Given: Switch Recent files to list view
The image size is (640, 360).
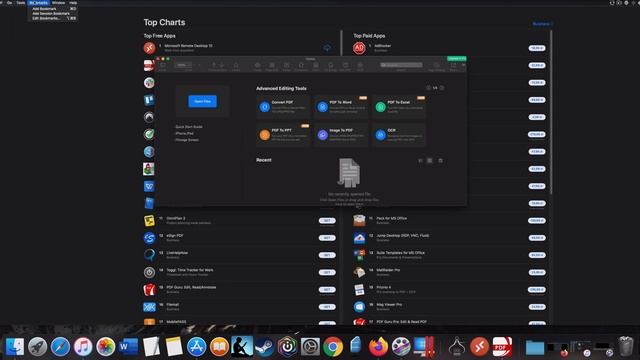Looking at the screenshot, I should tap(420, 160).
